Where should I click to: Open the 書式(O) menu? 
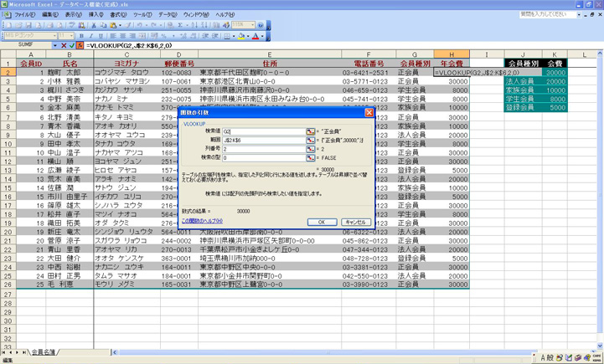point(118,14)
